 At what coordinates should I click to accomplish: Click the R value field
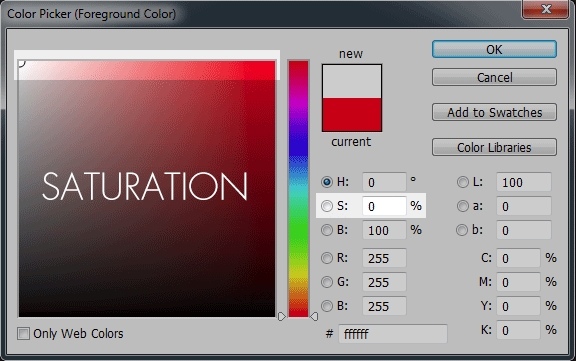coord(384,258)
